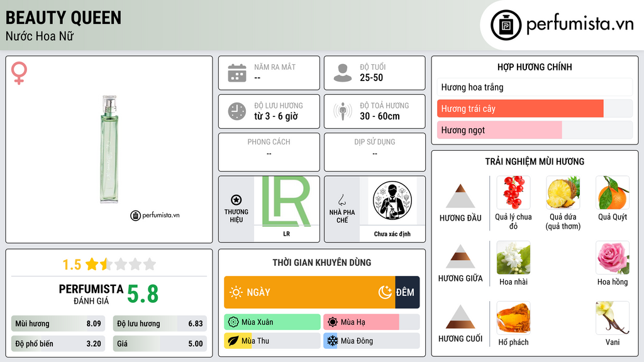Click the person icon beside Độ tuổi

click(x=343, y=73)
